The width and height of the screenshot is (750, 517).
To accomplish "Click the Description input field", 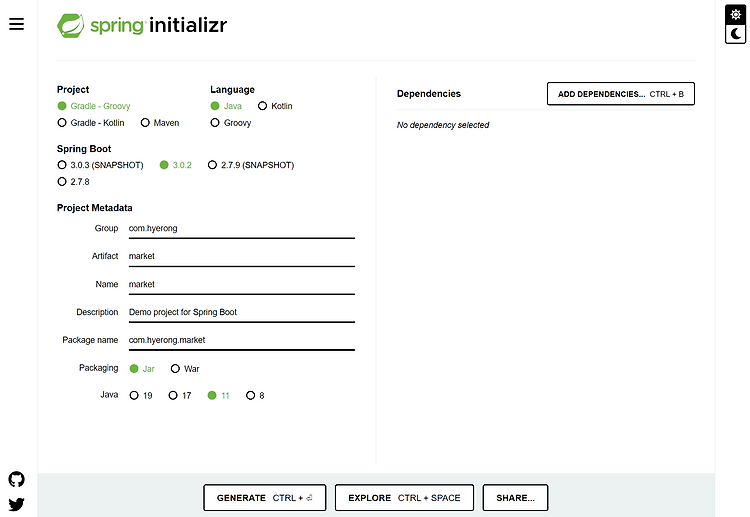I will coord(242,313).
